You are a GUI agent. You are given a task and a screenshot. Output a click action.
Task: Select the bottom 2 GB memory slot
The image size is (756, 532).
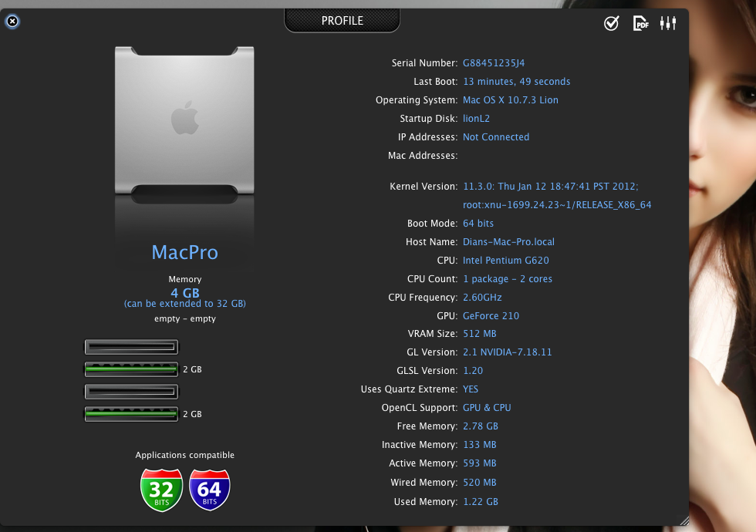pos(131,414)
